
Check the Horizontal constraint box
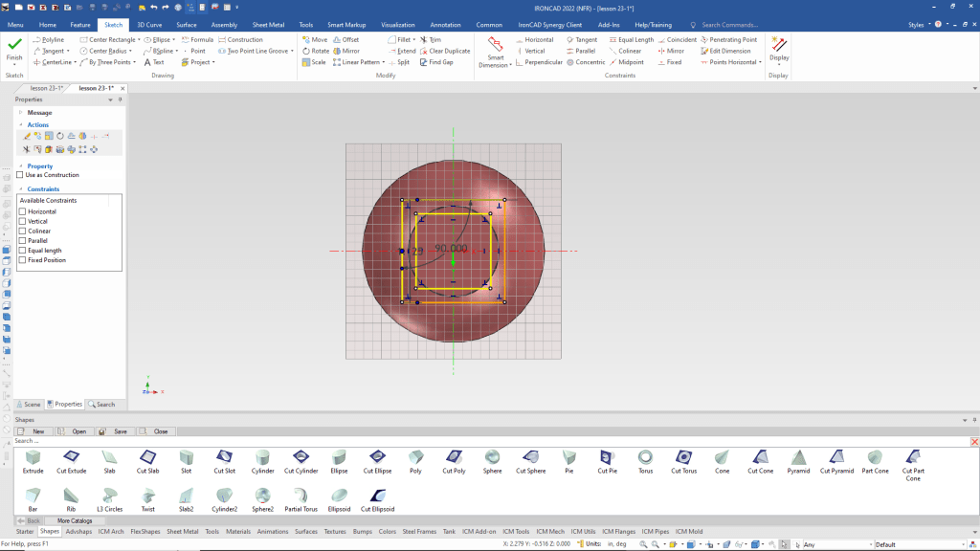point(23,211)
